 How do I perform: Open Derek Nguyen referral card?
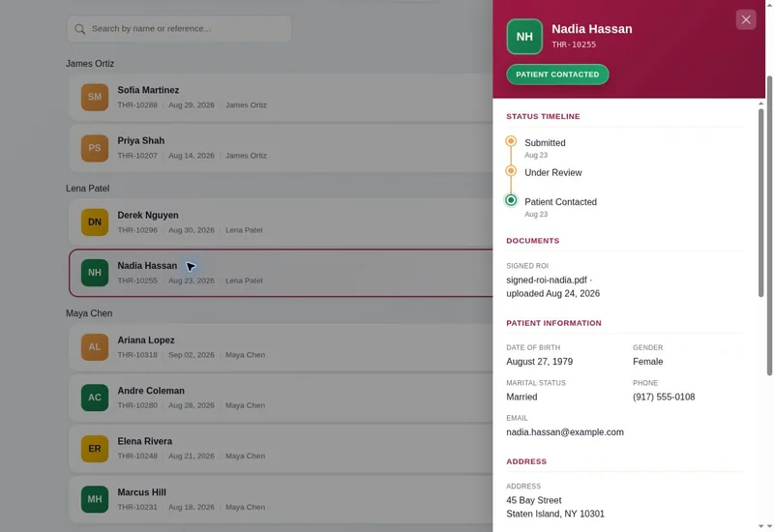pos(281,222)
